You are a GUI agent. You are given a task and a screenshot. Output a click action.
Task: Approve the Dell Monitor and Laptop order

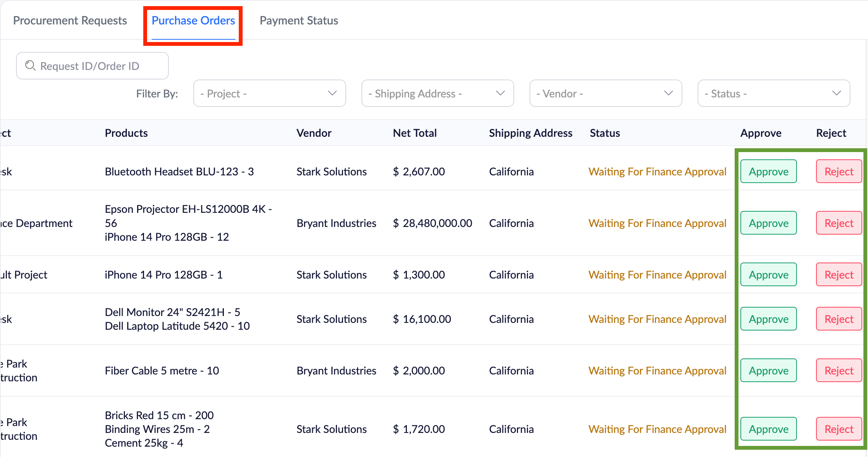pos(768,319)
